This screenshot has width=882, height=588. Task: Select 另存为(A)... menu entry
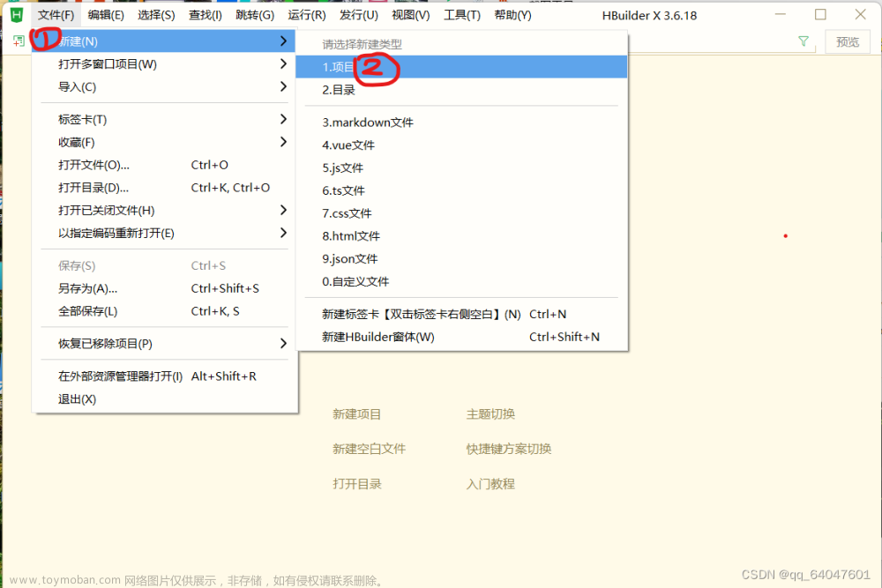[x=164, y=288]
